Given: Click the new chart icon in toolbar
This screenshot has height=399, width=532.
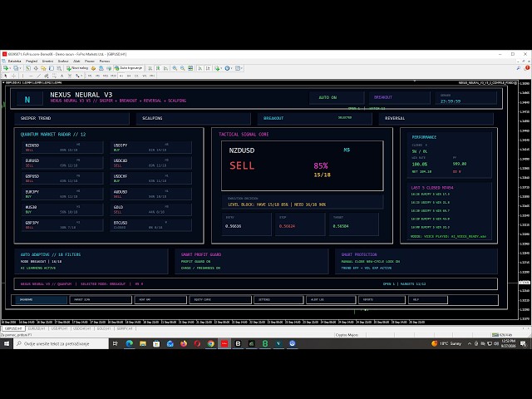Looking at the screenshot, I should click(6, 68).
